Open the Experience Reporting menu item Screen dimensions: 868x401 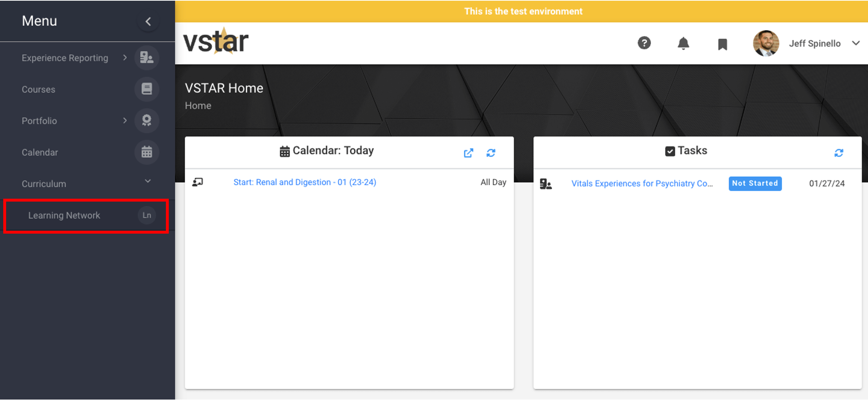(65, 58)
